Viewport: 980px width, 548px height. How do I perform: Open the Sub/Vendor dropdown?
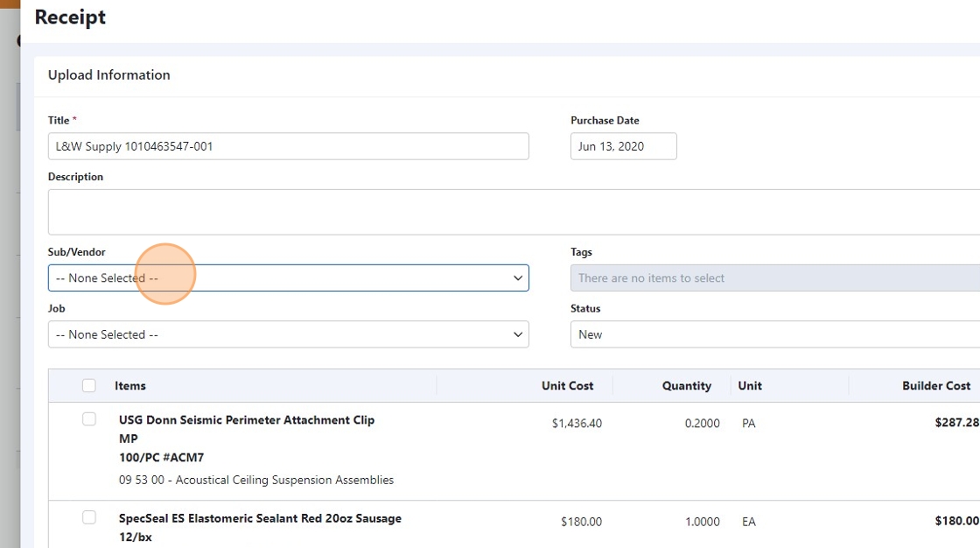(x=288, y=278)
